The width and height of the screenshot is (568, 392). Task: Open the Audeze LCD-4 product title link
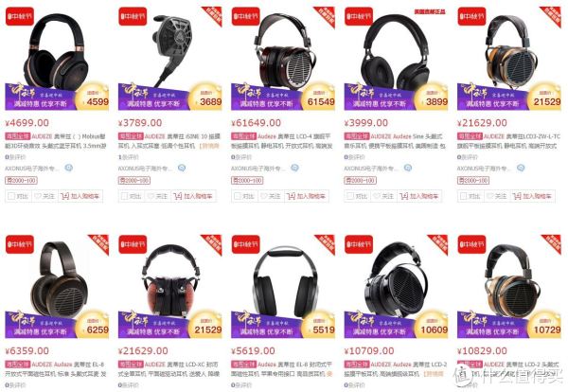click(282, 141)
